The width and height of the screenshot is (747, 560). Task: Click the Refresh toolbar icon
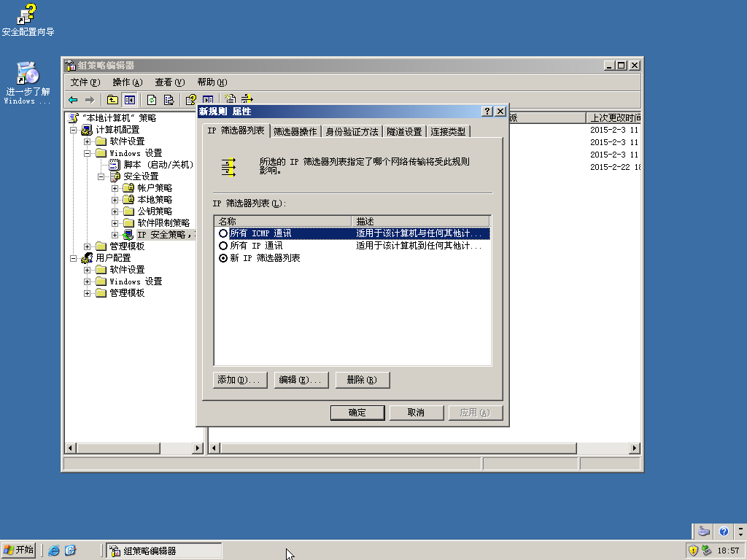pos(152,99)
